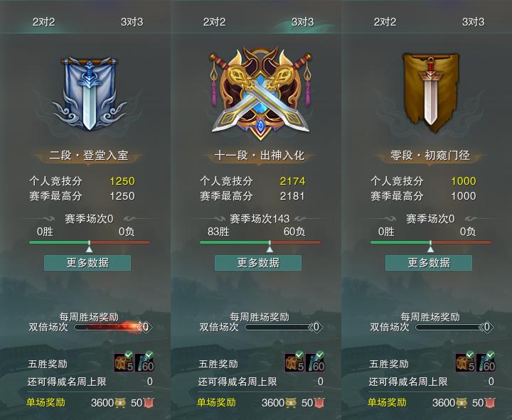Viewport: 512px width, 420px height.
Task: Click 更多数据 button in 零段 panel
Action: pyautogui.click(x=429, y=263)
